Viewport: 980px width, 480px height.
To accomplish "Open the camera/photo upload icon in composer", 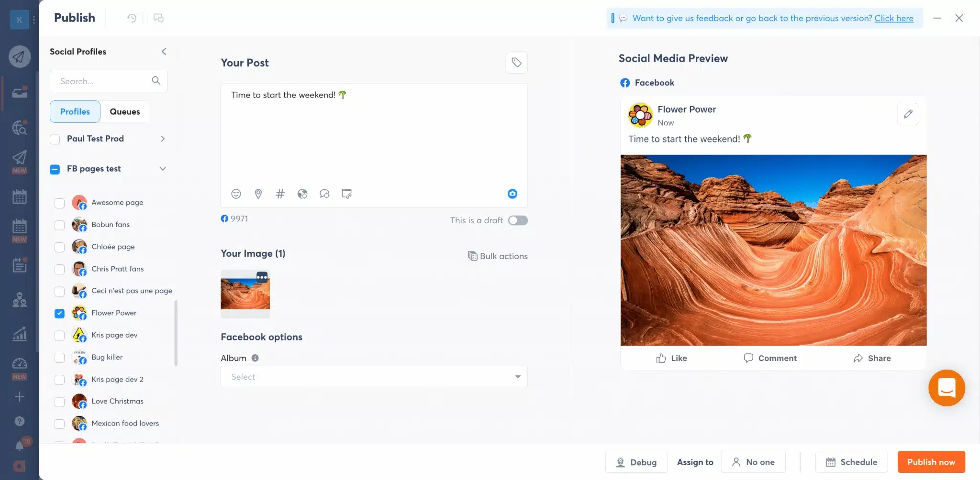I will click(x=512, y=194).
